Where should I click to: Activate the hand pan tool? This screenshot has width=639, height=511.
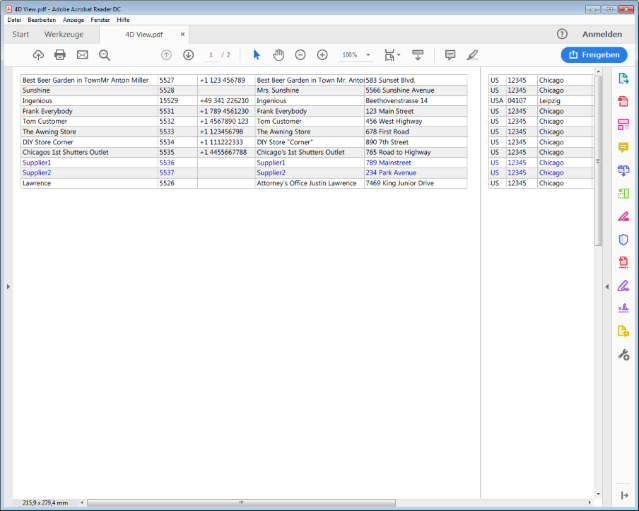pyautogui.click(x=278, y=55)
